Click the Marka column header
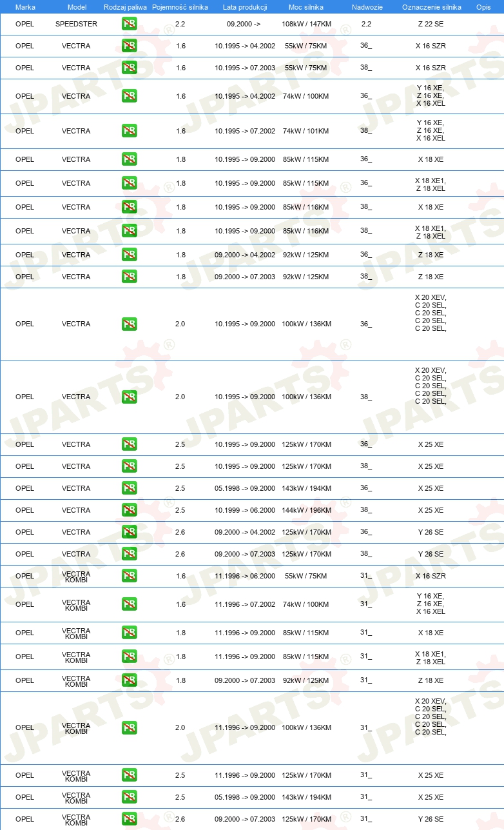 (x=25, y=7)
